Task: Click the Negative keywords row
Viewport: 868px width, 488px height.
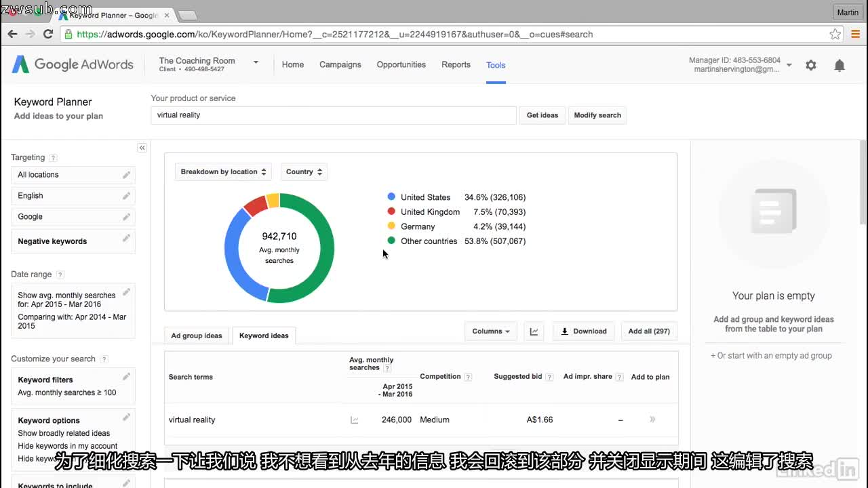Action: 73,241
